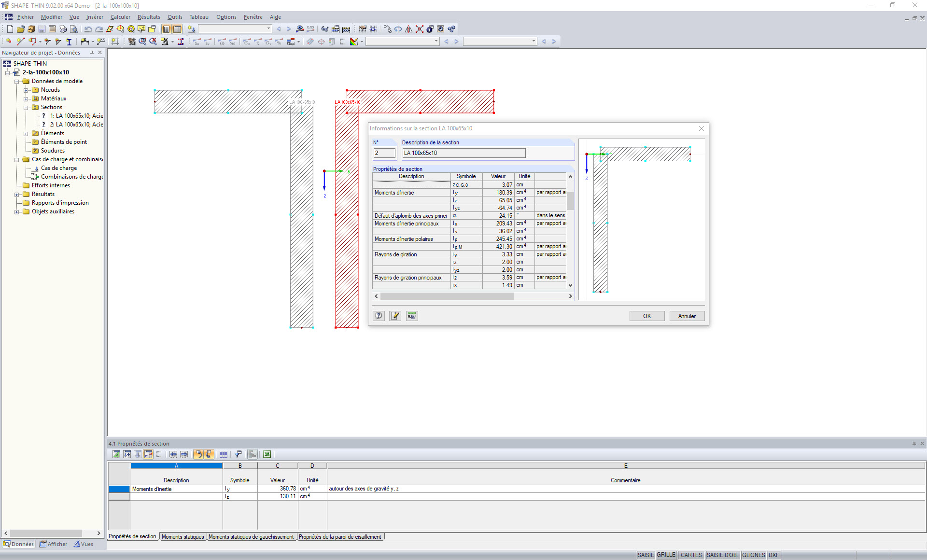Click the decimal places 0.00 icon
Viewport: 927px width, 560px height.
412,316
